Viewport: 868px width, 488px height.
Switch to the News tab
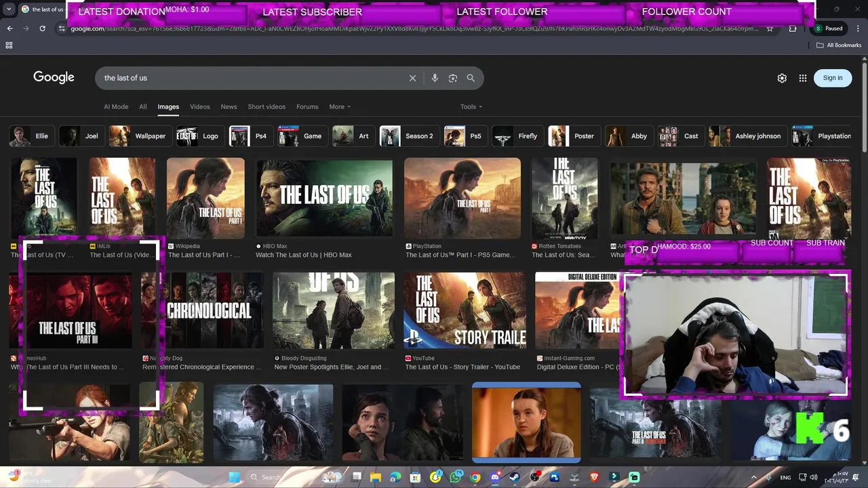point(229,106)
